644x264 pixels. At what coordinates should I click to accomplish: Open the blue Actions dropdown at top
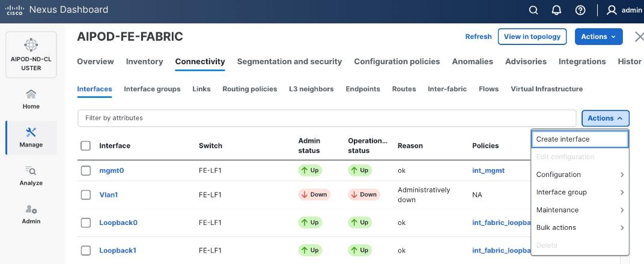(598, 37)
